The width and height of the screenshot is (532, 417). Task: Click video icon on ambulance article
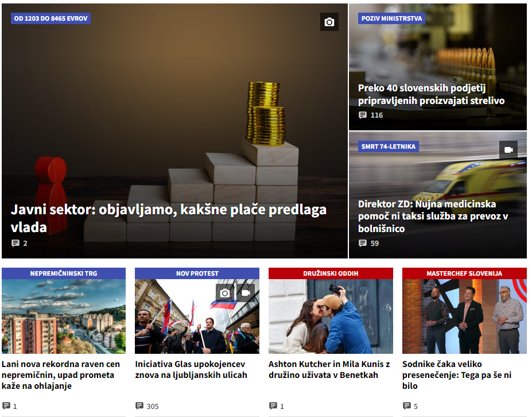(508, 150)
